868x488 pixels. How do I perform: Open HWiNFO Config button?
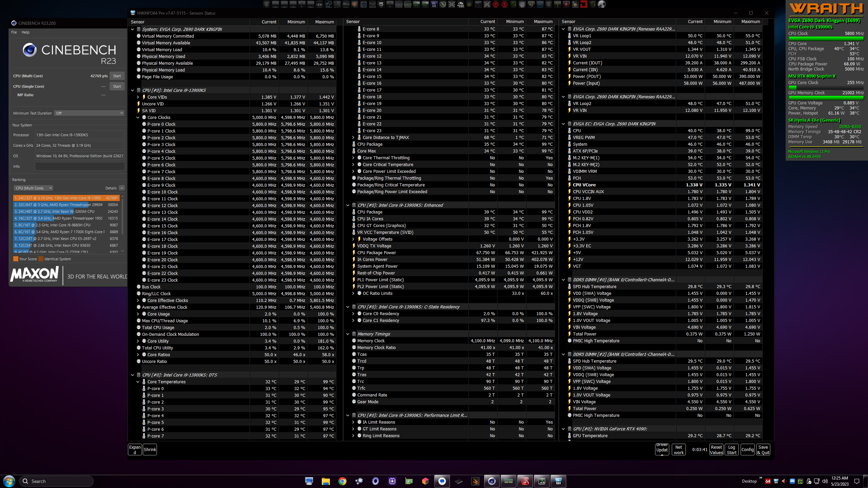748,450
